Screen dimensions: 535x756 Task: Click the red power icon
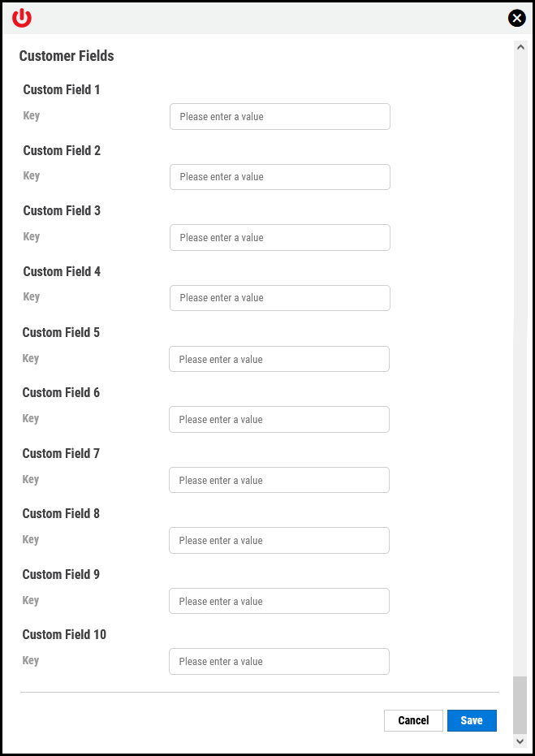(21, 17)
